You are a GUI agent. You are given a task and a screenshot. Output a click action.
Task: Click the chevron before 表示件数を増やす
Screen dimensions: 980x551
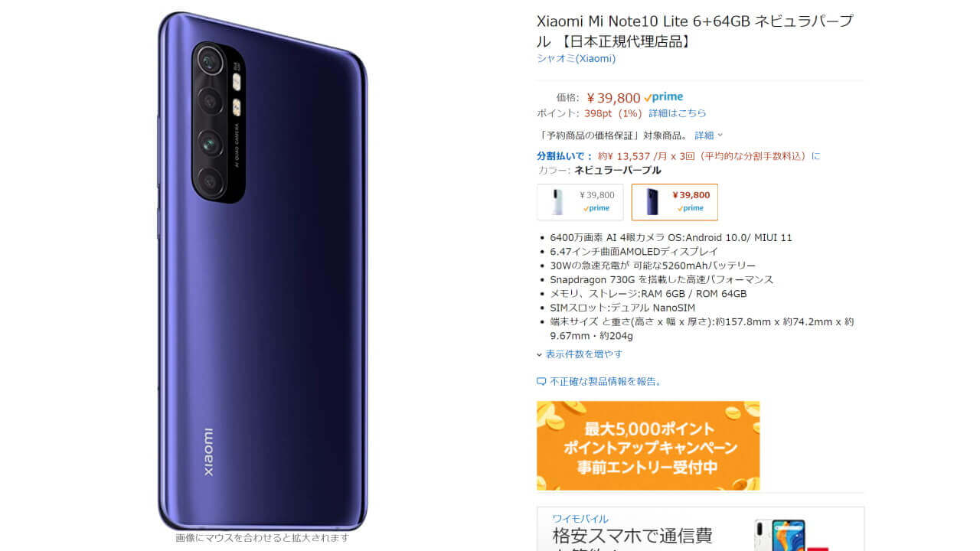(540, 355)
